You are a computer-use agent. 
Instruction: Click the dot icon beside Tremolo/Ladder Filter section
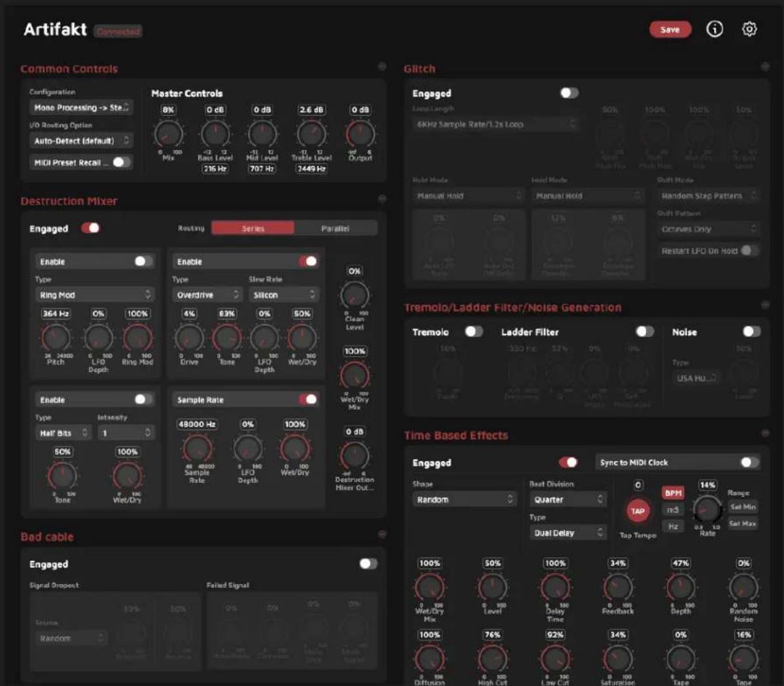pos(764,304)
